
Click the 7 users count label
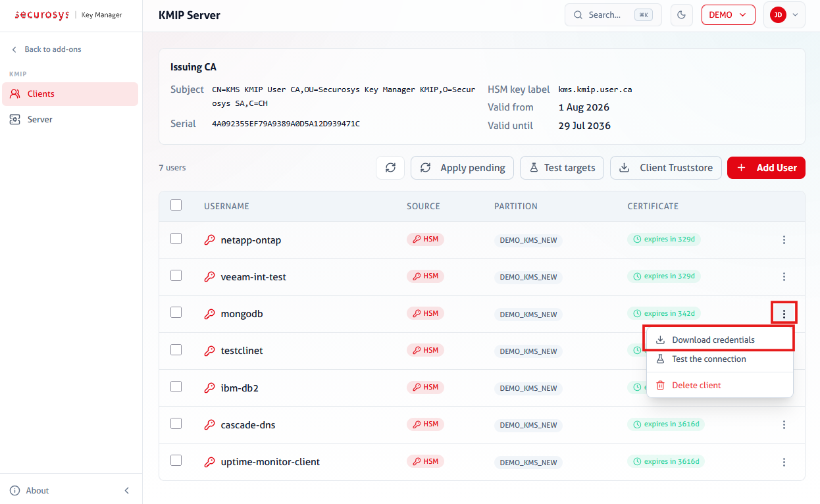(x=172, y=168)
